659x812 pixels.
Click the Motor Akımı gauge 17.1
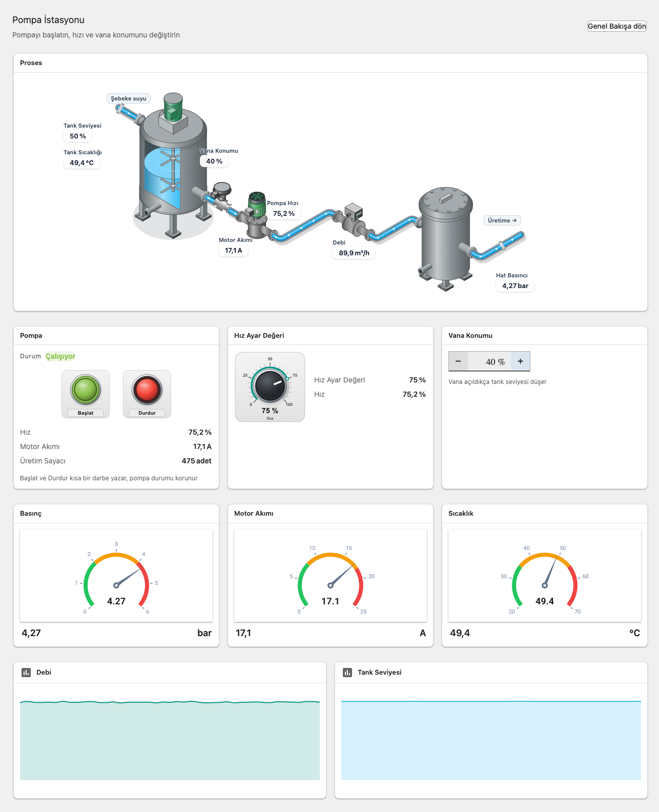[331, 576]
